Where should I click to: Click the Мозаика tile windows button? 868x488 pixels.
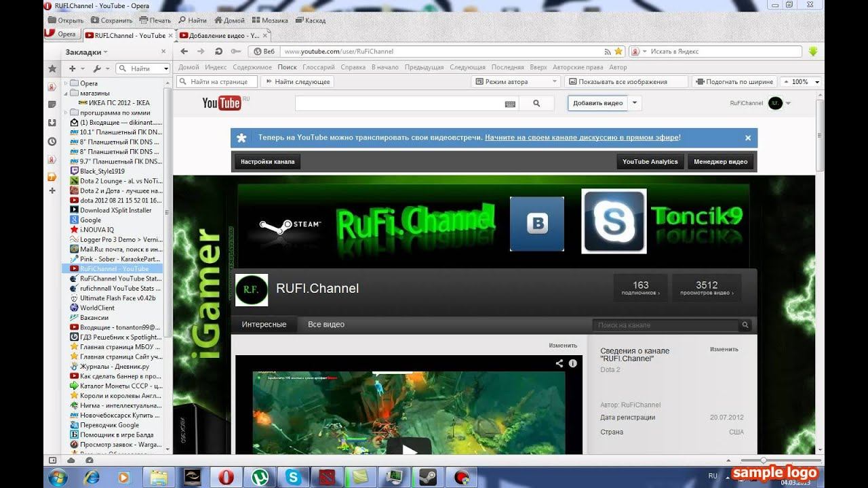(269, 20)
